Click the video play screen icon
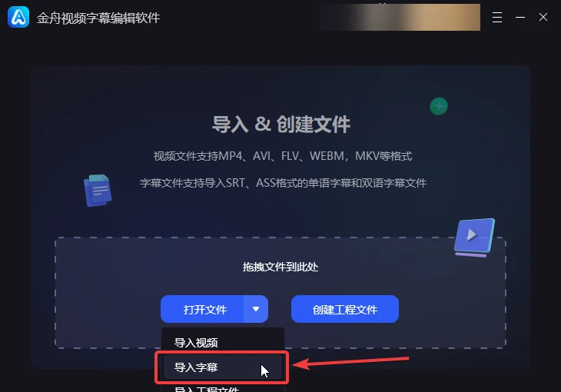 [474, 238]
